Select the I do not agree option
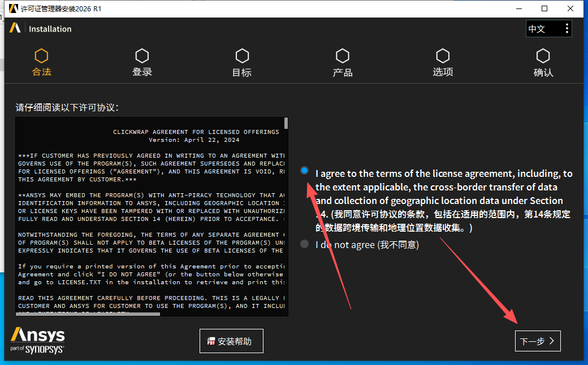The image size is (588, 365). click(305, 244)
